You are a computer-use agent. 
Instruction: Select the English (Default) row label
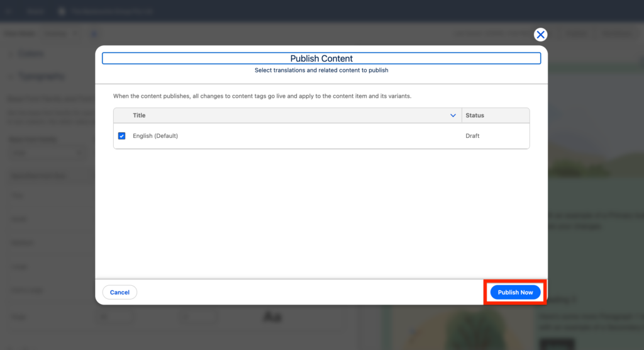(155, 136)
